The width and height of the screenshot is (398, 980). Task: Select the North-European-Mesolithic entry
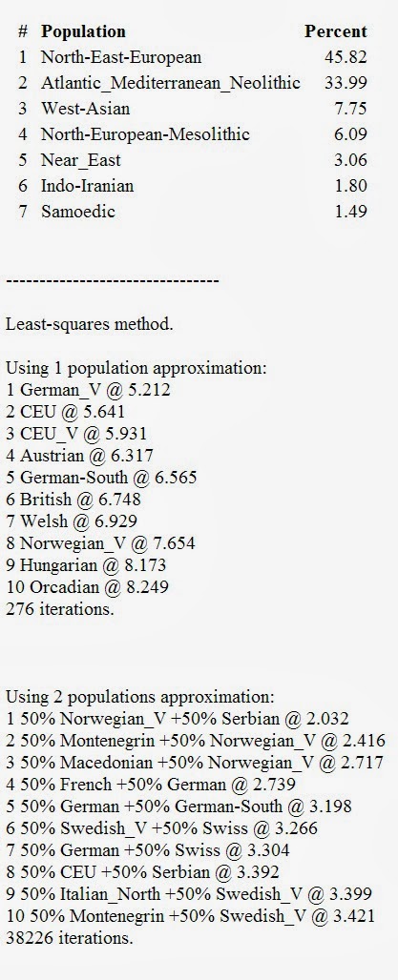(146, 134)
